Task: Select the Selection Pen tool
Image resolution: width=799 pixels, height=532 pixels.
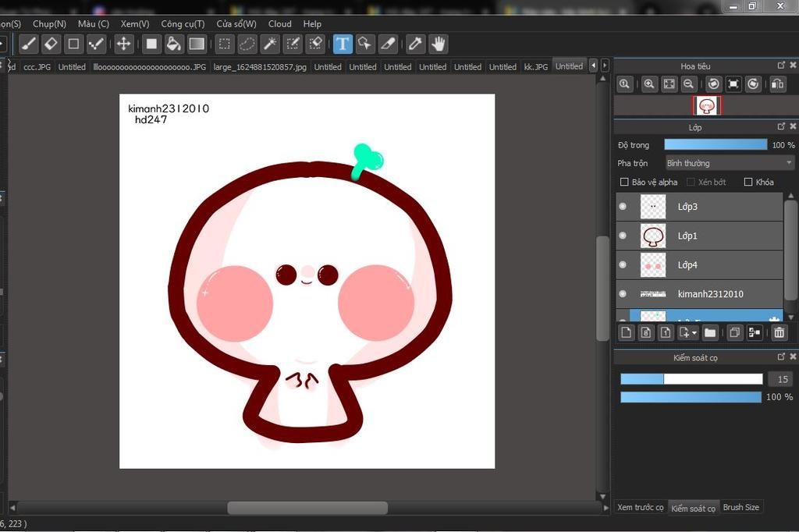Action: point(293,44)
